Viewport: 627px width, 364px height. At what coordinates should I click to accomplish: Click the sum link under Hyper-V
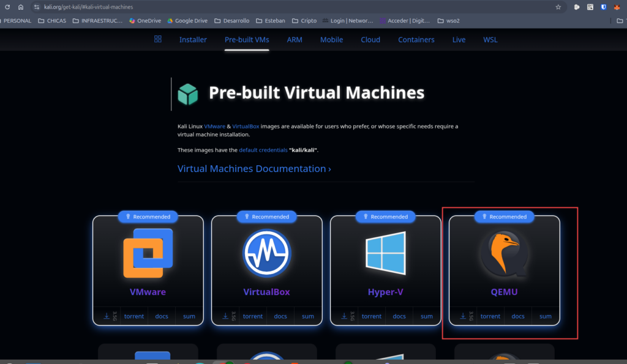coord(427,316)
